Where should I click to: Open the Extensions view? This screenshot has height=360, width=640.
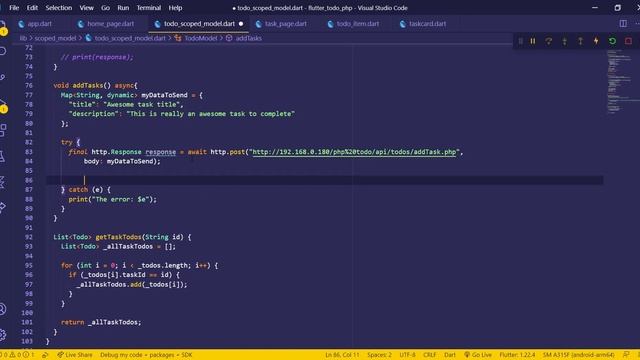(x=3, y=130)
